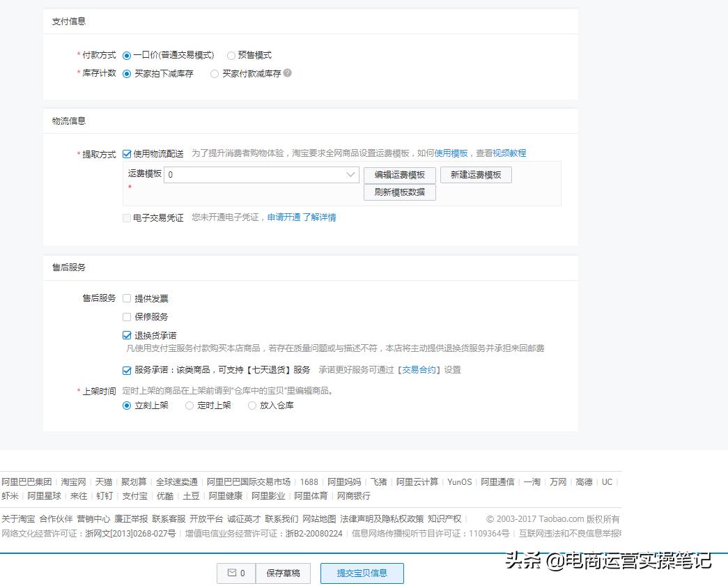Enable the 提供发票 checkbox
The width and height of the screenshot is (728, 586).
click(126, 298)
